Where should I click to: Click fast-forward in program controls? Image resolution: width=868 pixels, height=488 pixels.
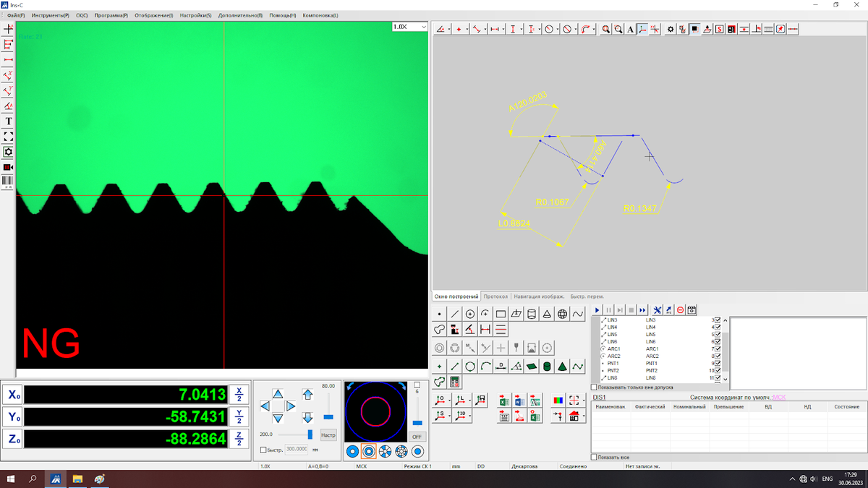[642, 310]
